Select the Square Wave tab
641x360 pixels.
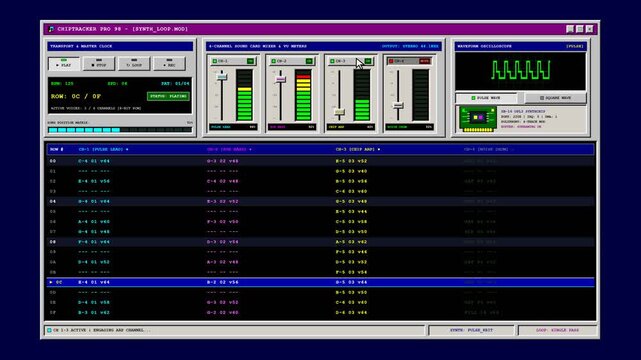[555, 98]
